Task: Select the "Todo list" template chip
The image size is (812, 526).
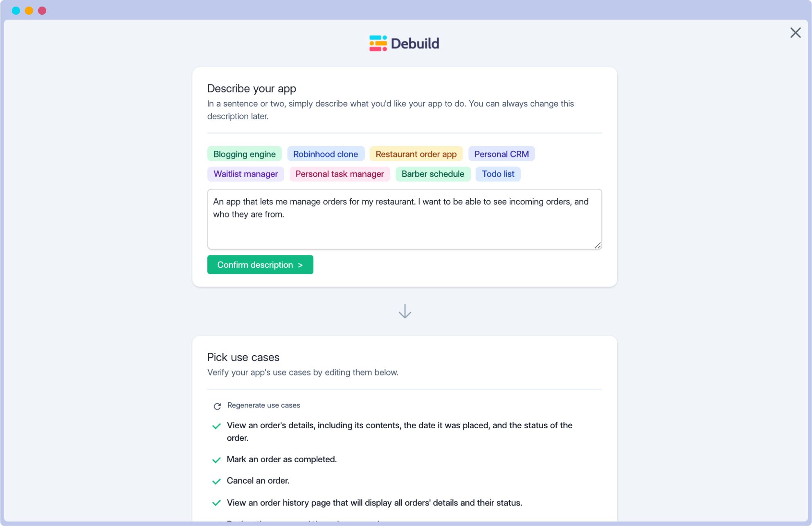Action: coord(498,174)
